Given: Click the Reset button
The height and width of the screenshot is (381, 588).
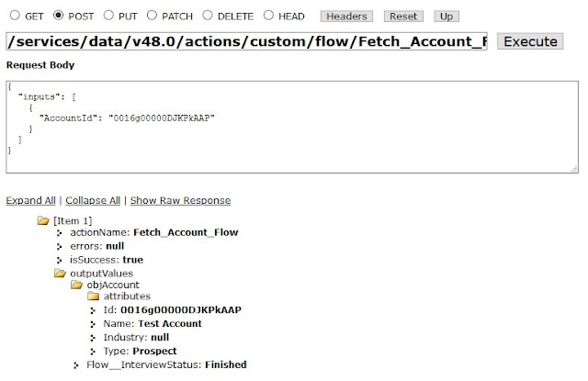Looking at the screenshot, I should [403, 17].
